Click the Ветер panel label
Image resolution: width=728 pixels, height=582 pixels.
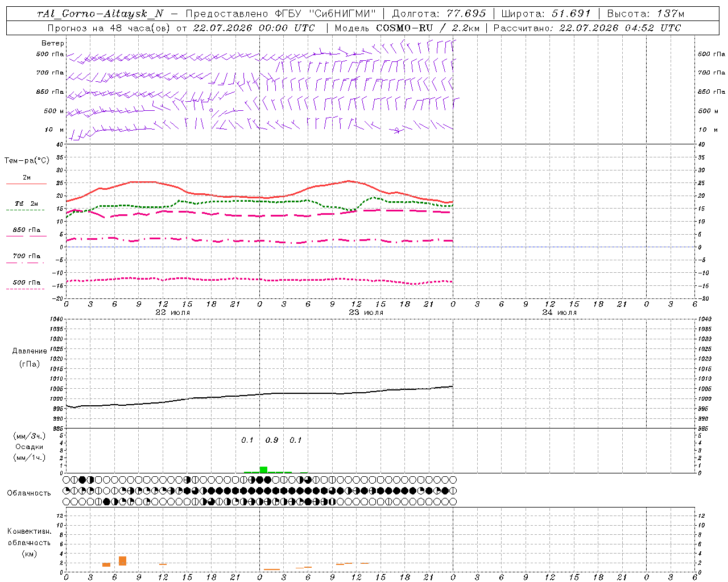(53, 43)
